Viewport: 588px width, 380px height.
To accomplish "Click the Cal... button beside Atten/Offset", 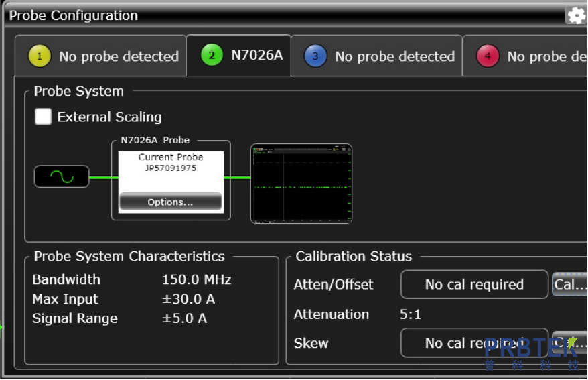I will point(569,284).
